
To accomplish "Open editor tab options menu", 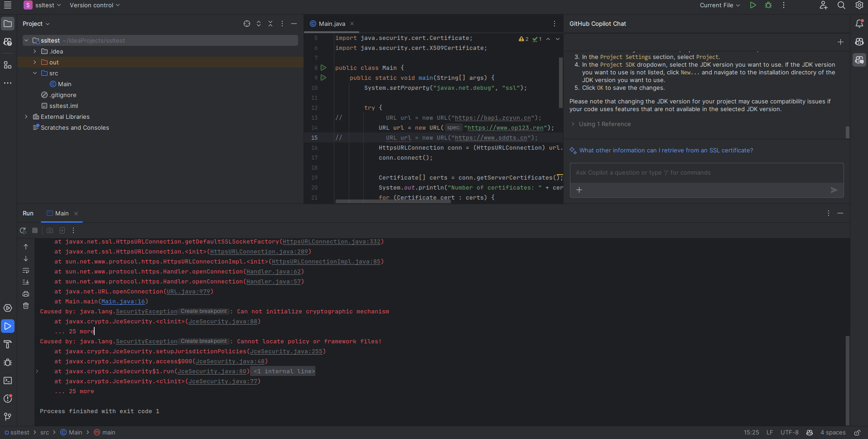I will click(x=555, y=24).
